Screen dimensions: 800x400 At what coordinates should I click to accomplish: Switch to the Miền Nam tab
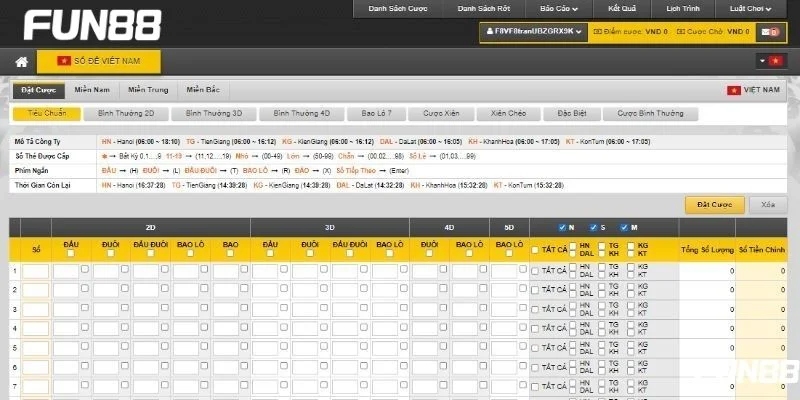(x=91, y=91)
